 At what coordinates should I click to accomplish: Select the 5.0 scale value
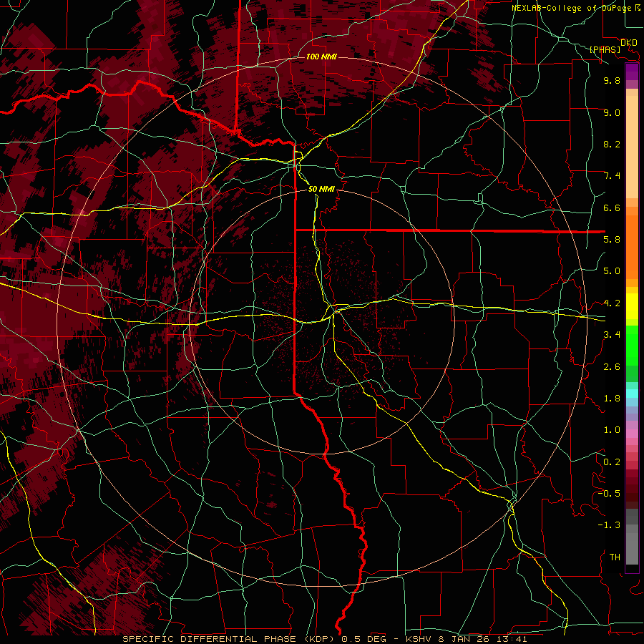[x=612, y=271]
